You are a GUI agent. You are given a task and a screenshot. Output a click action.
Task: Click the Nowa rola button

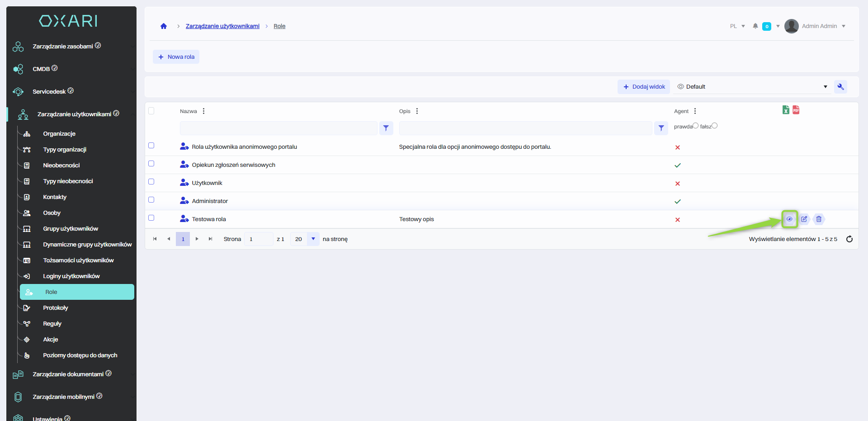[176, 57]
